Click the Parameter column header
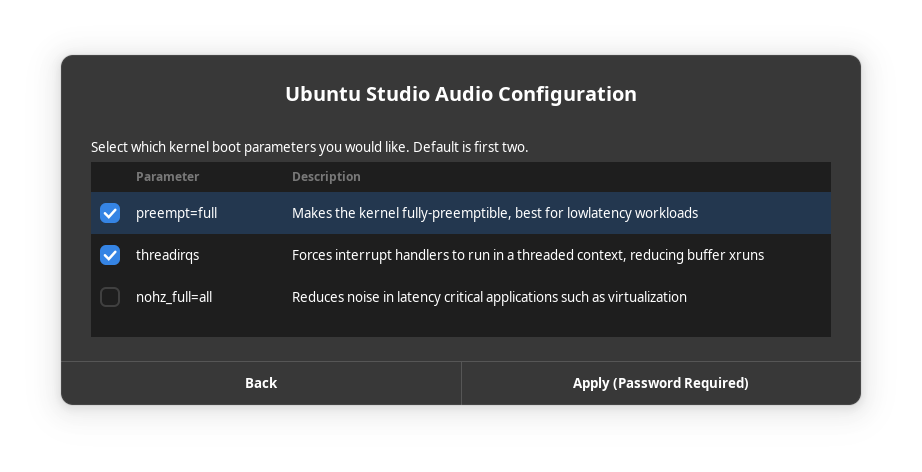Screen dimensions: 922x472 (x=167, y=177)
